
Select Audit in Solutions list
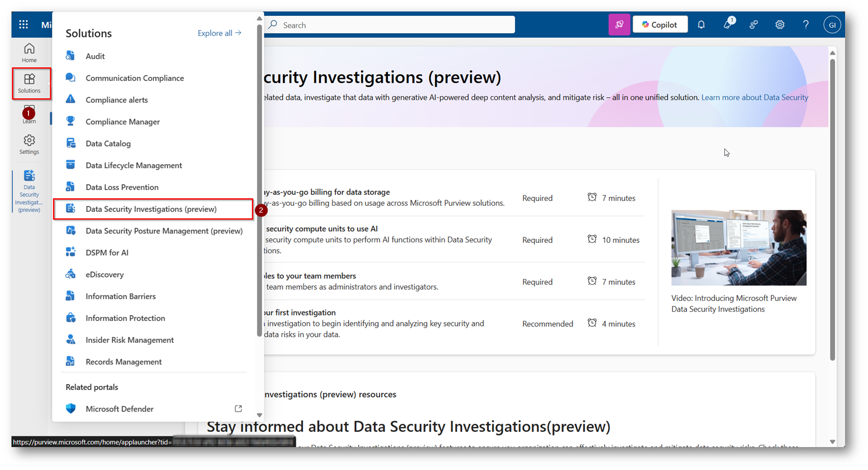(x=95, y=56)
